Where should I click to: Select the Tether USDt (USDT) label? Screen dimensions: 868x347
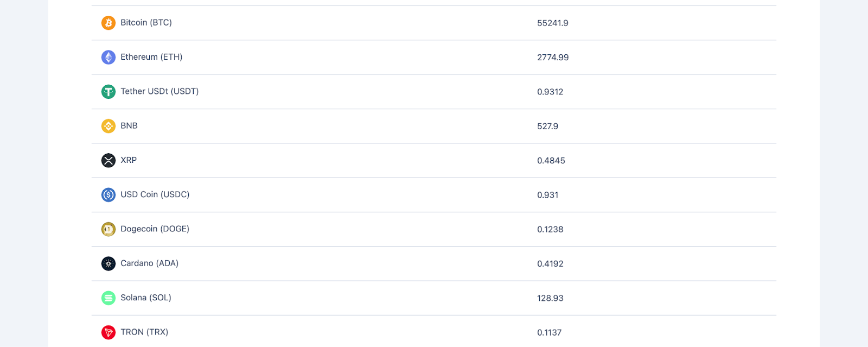[x=159, y=91]
